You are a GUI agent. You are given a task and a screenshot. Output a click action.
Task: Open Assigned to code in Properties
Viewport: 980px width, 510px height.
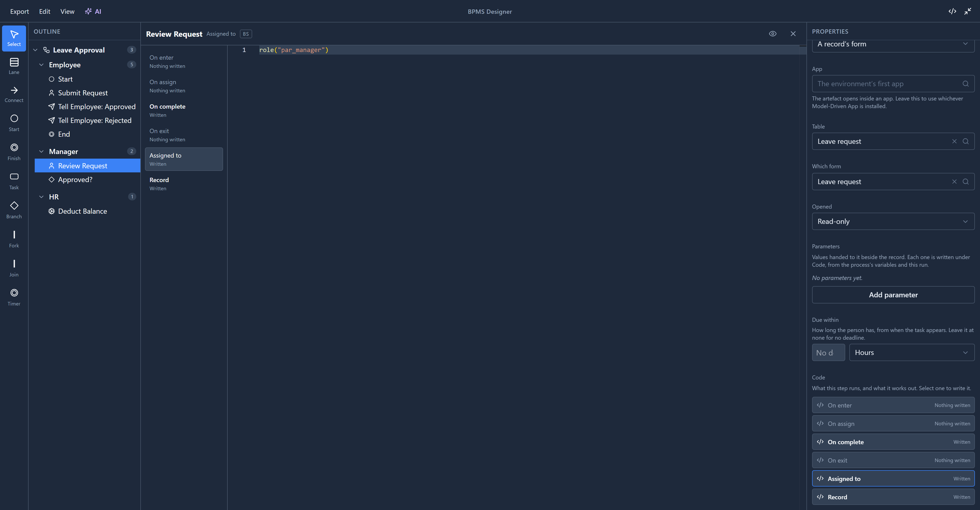pos(893,478)
